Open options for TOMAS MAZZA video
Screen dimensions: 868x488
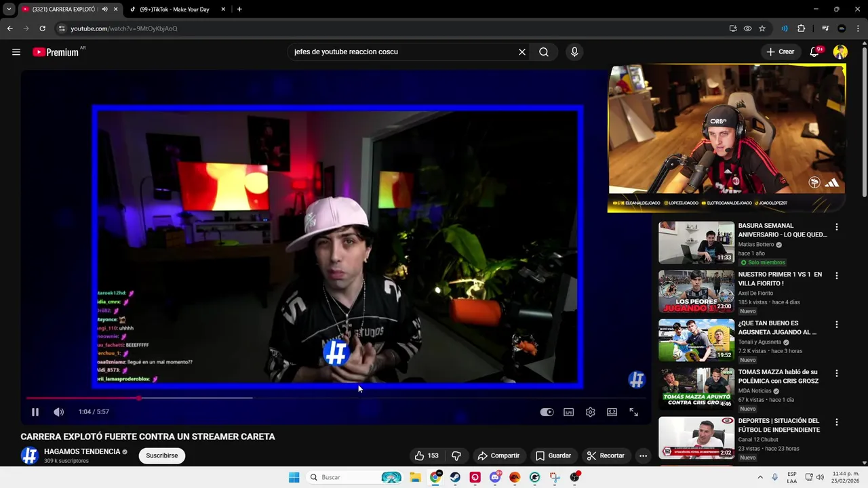[x=837, y=373]
